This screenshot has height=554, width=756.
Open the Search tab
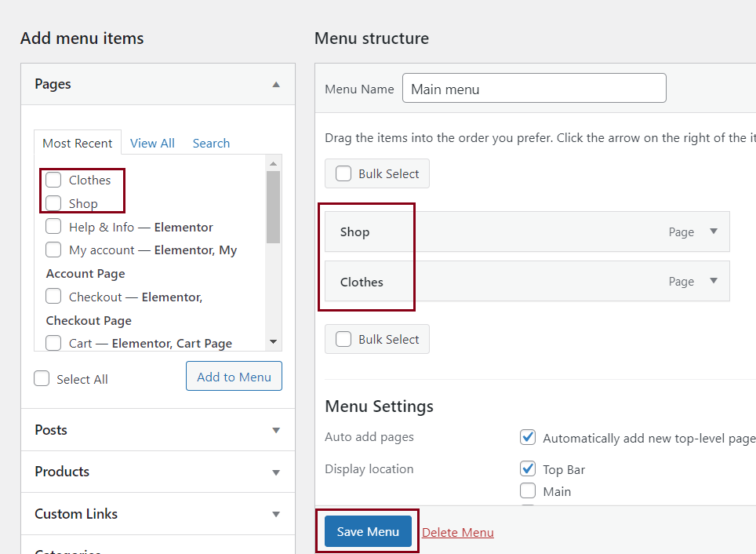(210, 143)
